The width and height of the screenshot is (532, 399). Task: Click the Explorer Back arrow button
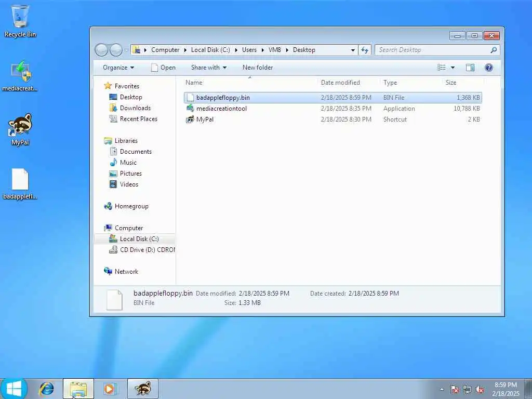(101, 50)
